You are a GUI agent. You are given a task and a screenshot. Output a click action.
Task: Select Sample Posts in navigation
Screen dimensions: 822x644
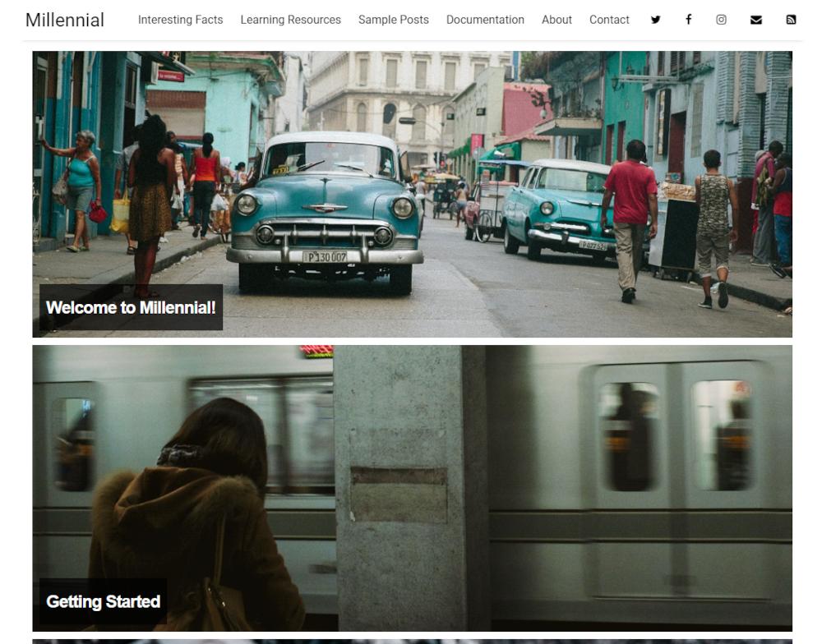pos(393,20)
